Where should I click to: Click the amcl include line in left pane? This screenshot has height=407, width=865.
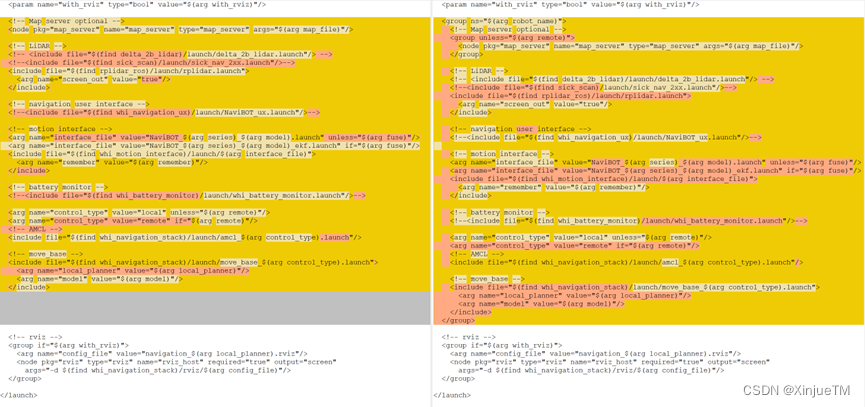pyautogui.click(x=185, y=237)
